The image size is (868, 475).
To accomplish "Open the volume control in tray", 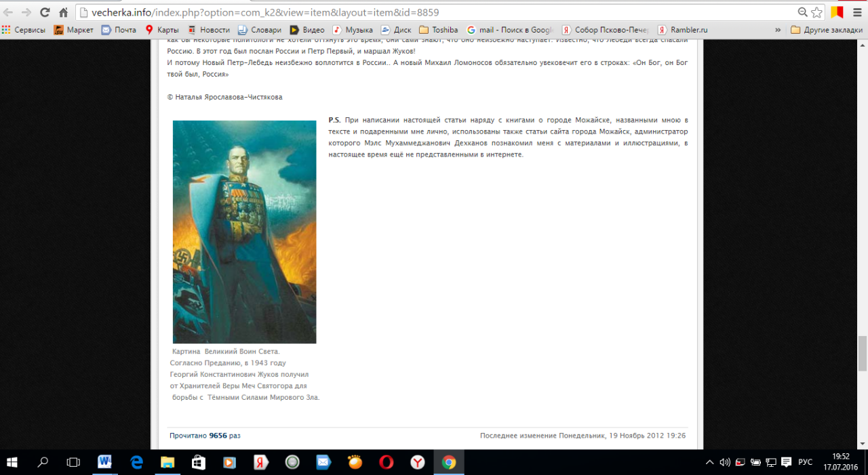I will point(725,462).
